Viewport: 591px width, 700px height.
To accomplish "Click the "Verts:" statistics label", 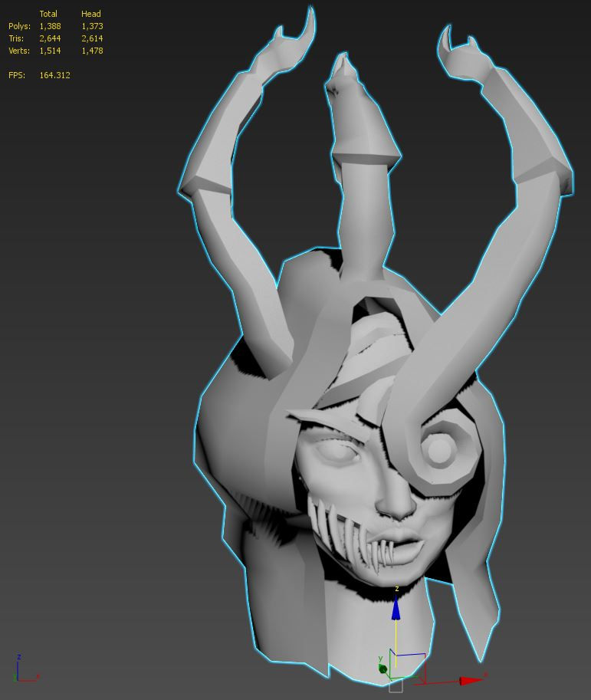I will (x=19, y=51).
